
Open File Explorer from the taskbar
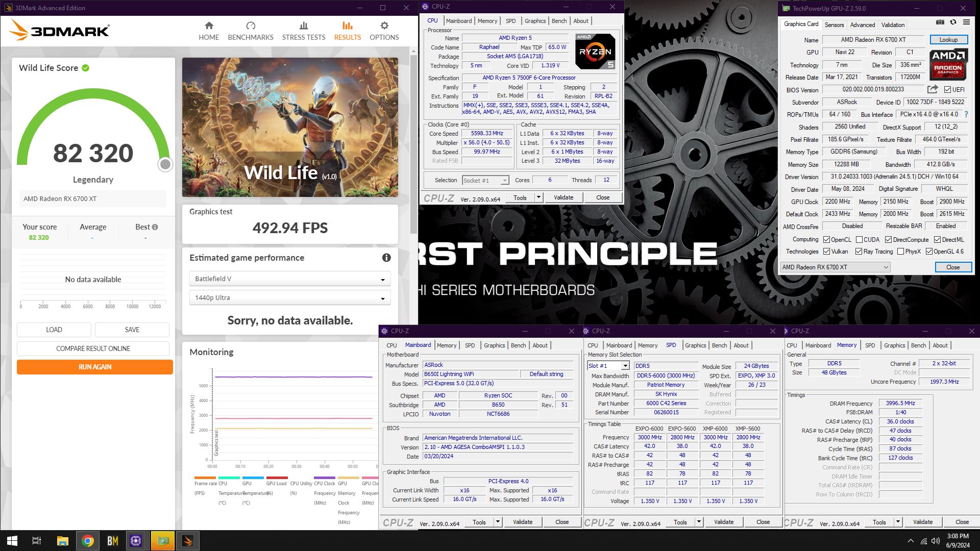[62, 541]
